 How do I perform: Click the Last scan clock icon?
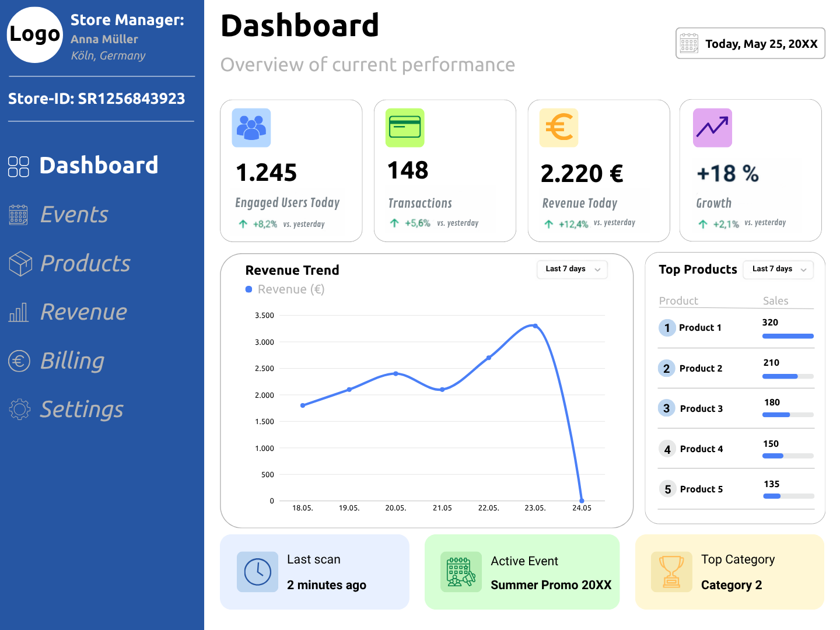(257, 572)
